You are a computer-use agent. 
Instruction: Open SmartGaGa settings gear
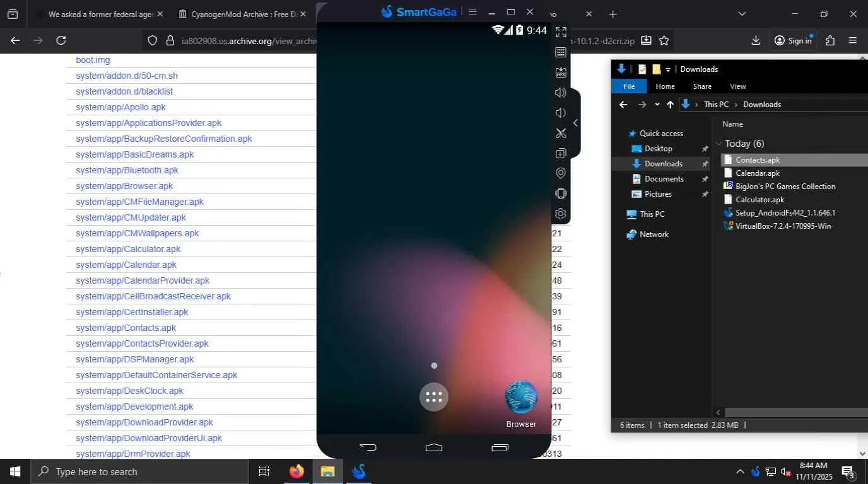pos(561,214)
